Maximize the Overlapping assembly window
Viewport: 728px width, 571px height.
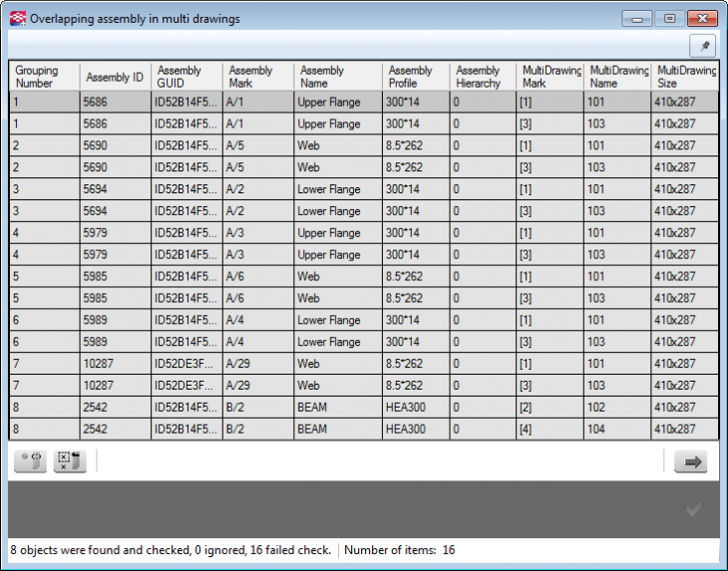point(669,19)
